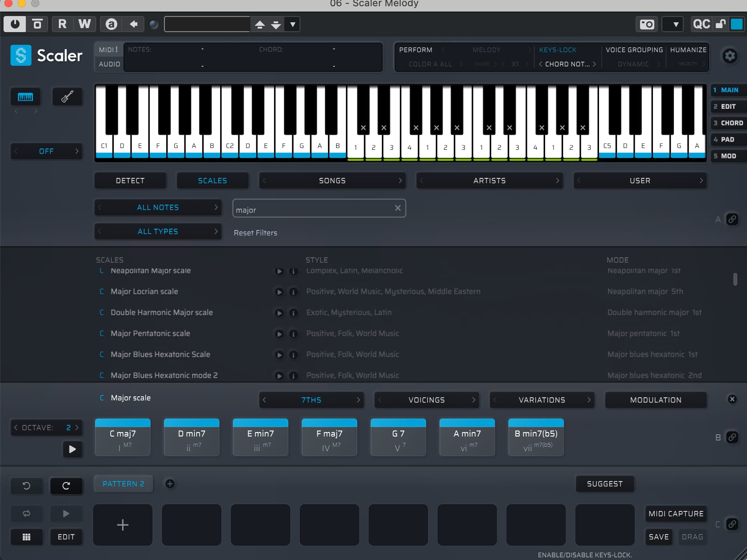The image size is (747, 560).
Task: Open Scaler settings gear icon
Action: point(730,56)
